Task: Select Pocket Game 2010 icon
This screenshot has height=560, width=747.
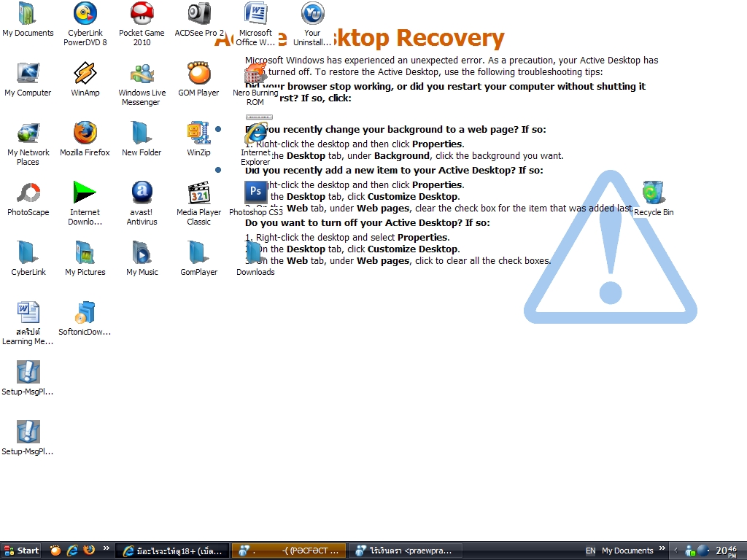Action: click(x=142, y=24)
